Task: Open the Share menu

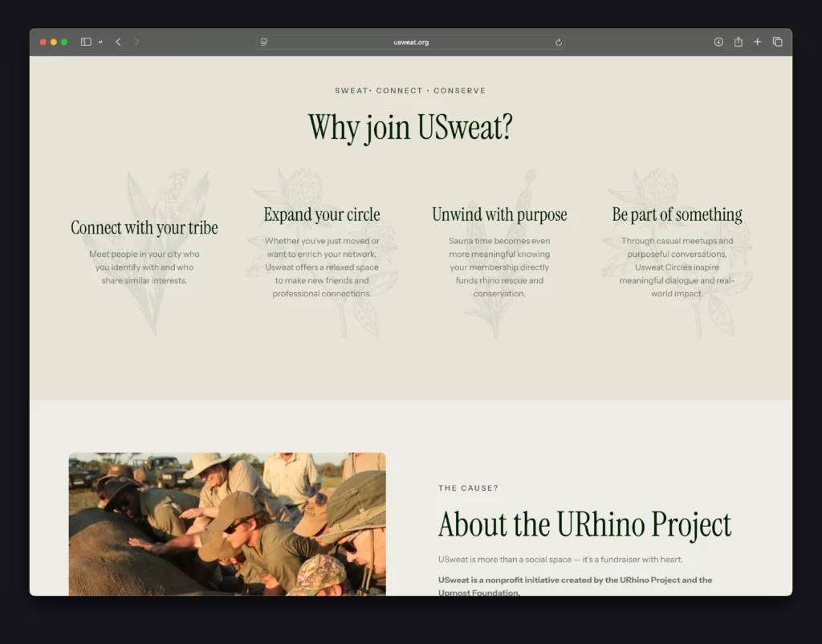Action: [x=738, y=42]
